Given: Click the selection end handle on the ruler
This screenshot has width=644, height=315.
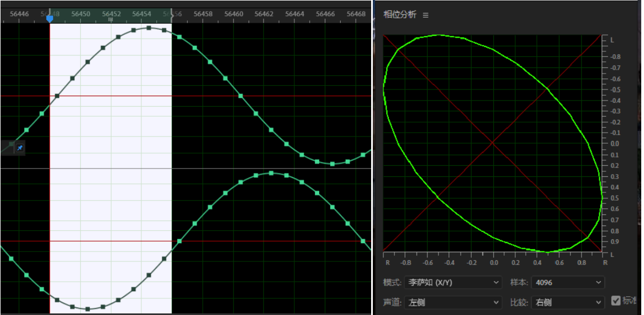Looking at the screenshot, I should pyautogui.click(x=172, y=15).
